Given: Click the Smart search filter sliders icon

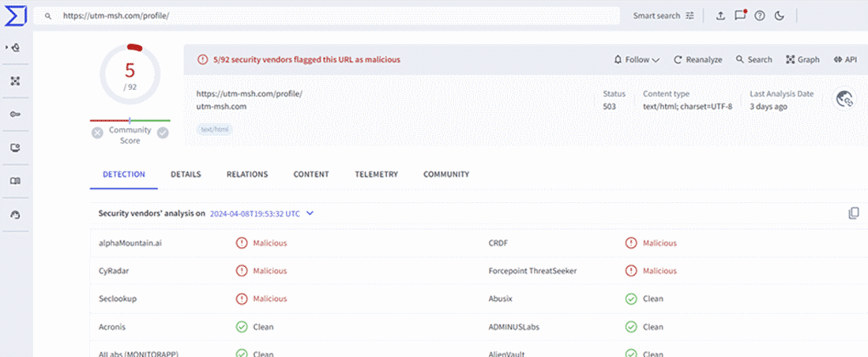Looking at the screenshot, I should [x=690, y=16].
